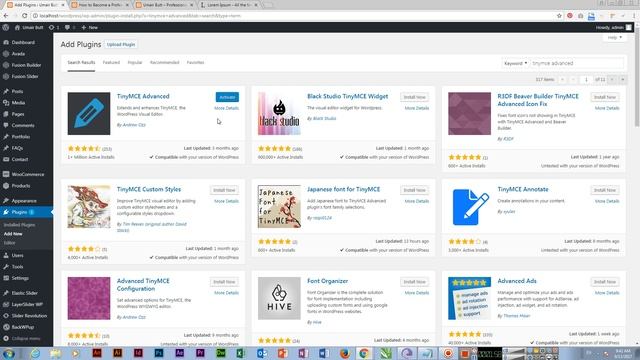Open Slider Revolution in sidebar
The height and width of the screenshot is (360, 640).
pyautogui.click(x=29, y=316)
